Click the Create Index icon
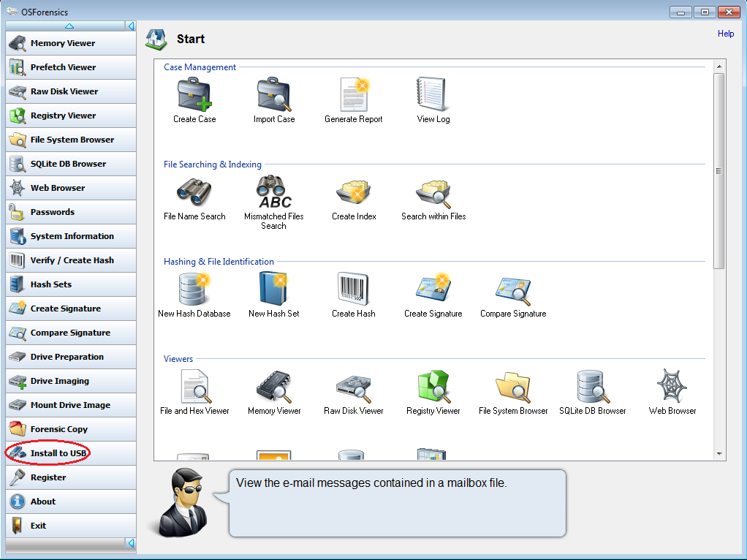Viewport: 747px width, 560px height. [354, 192]
